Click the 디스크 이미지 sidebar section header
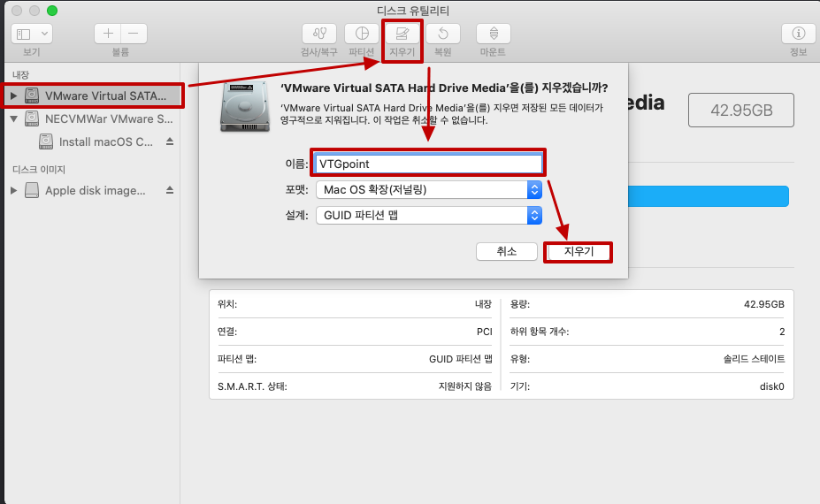The height and width of the screenshot is (504, 820). [39, 170]
